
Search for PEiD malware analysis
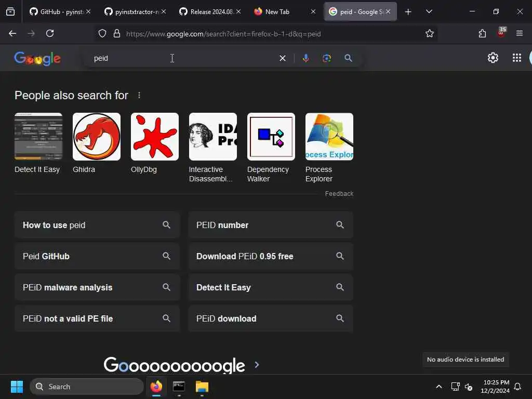tap(97, 287)
